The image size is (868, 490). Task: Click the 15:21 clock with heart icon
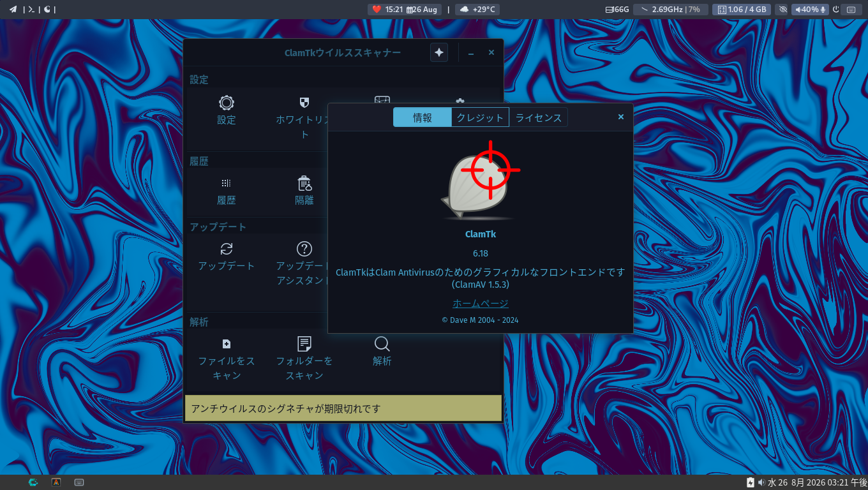coord(387,9)
